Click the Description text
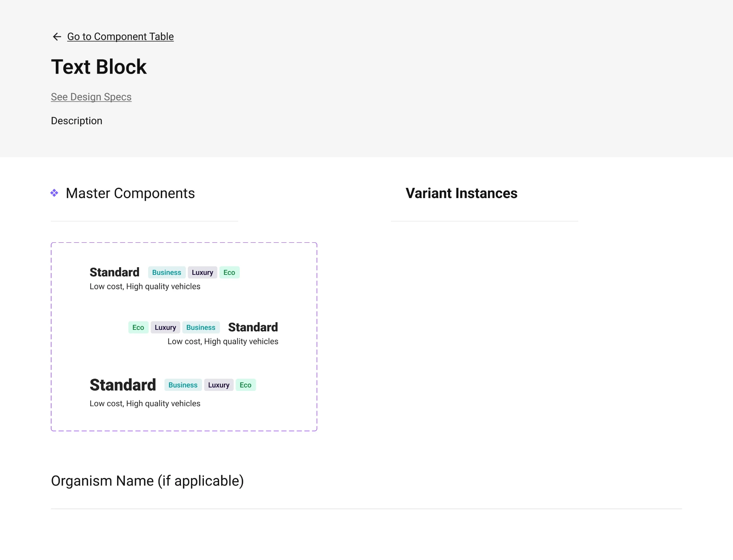Screen dimensions: 733x560 77,121
